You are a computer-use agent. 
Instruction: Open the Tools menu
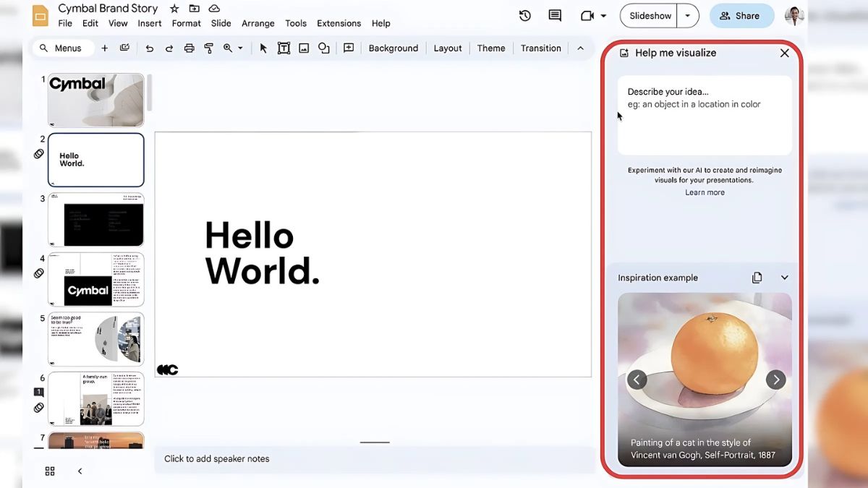[x=296, y=23]
